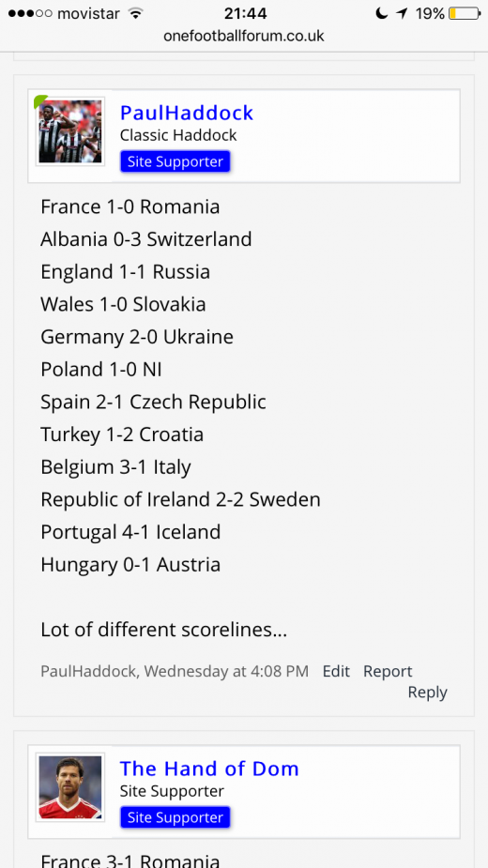488x868 pixels.
Task: Tap the green online indicator on PaulHaddock's avatar
Action: pyautogui.click(x=39, y=100)
